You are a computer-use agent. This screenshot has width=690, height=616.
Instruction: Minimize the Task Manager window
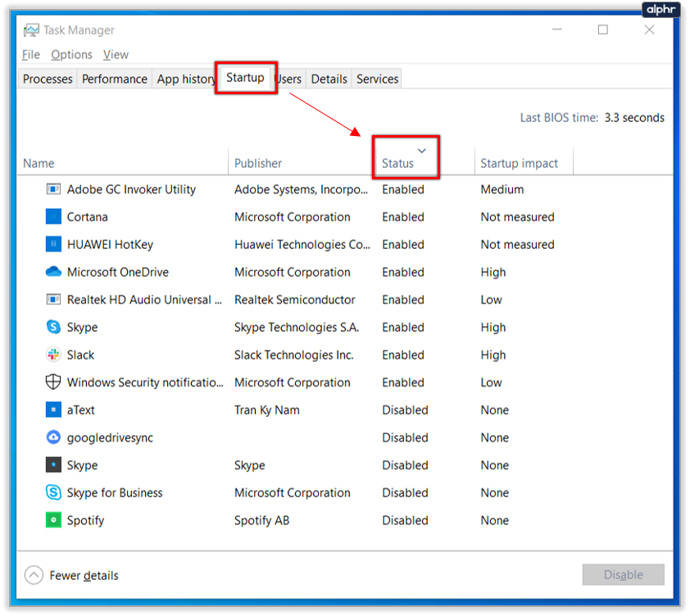click(x=557, y=29)
